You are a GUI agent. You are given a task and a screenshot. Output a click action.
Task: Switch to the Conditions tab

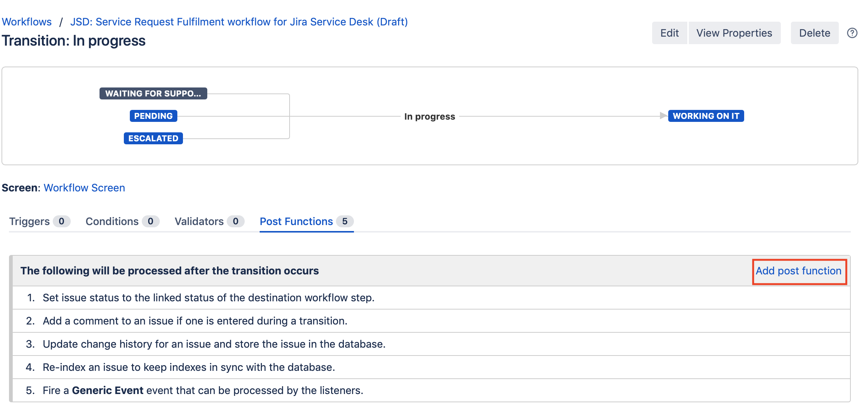[x=111, y=221]
